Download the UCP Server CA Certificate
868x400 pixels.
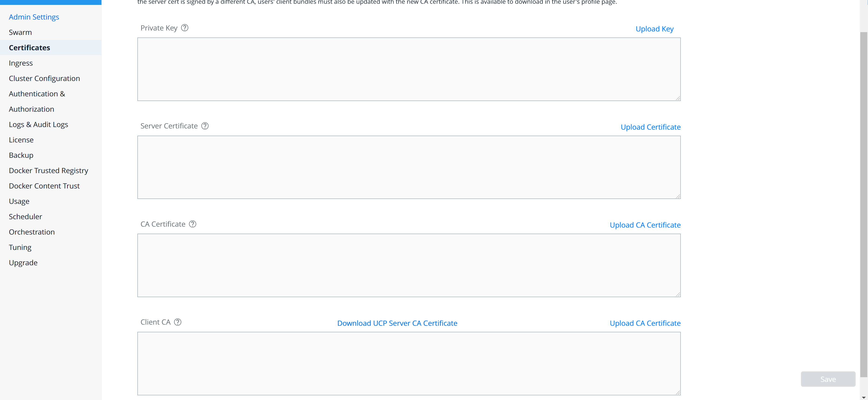click(x=397, y=323)
